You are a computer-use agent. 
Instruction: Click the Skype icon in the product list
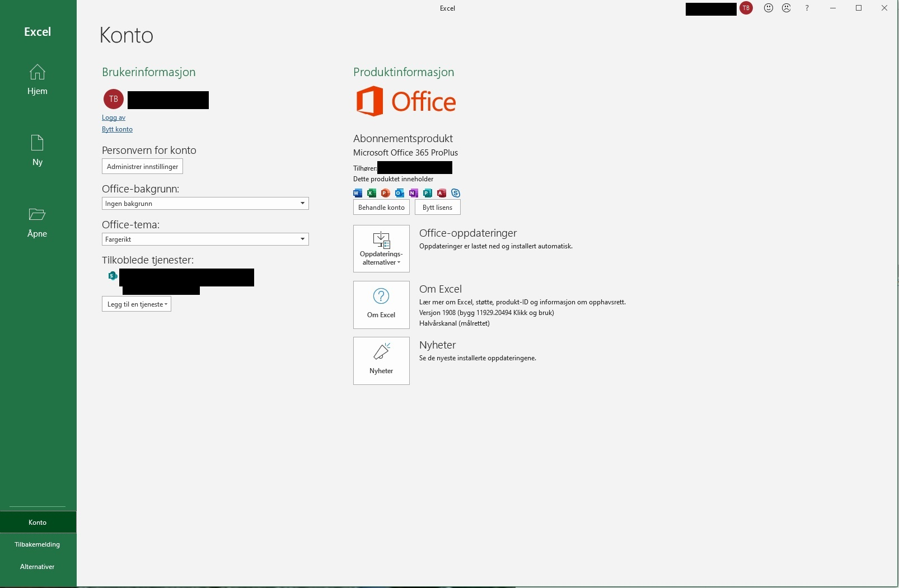click(456, 193)
